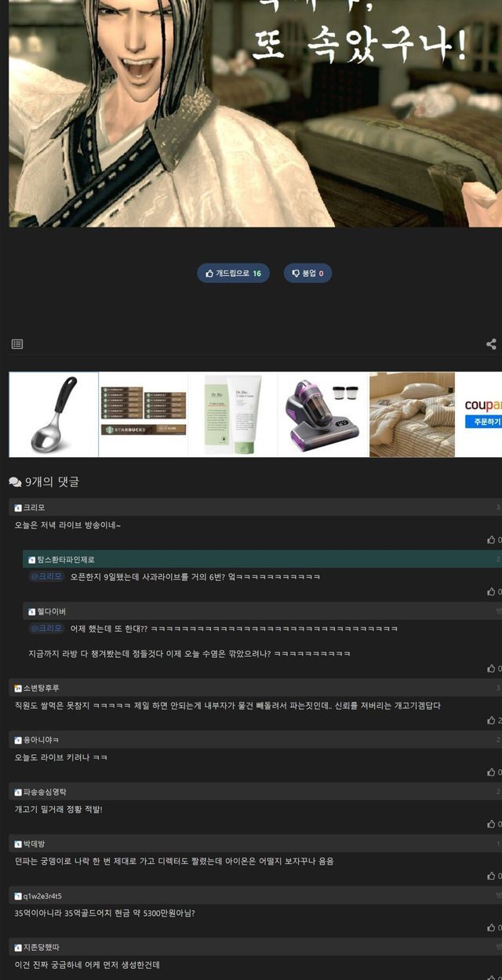Screen dimensions: 502x980
Task: Click the 개드립으로 upvote button
Action: (x=233, y=273)
